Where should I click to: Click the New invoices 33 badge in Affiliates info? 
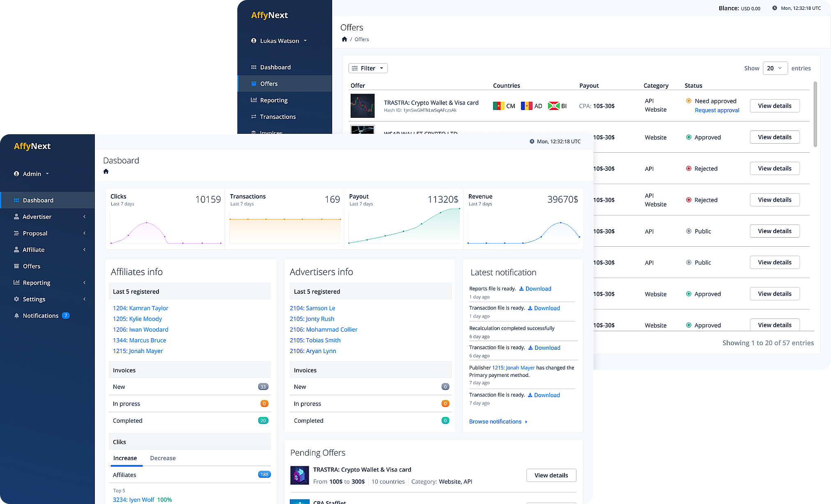[263, 387]
